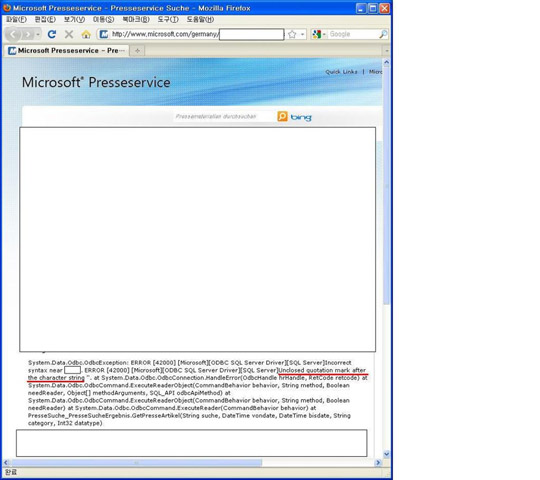This screenshot has height=480, width=540.
Task: Open the address bar history dropdown
Action: [x=302, y=34]
